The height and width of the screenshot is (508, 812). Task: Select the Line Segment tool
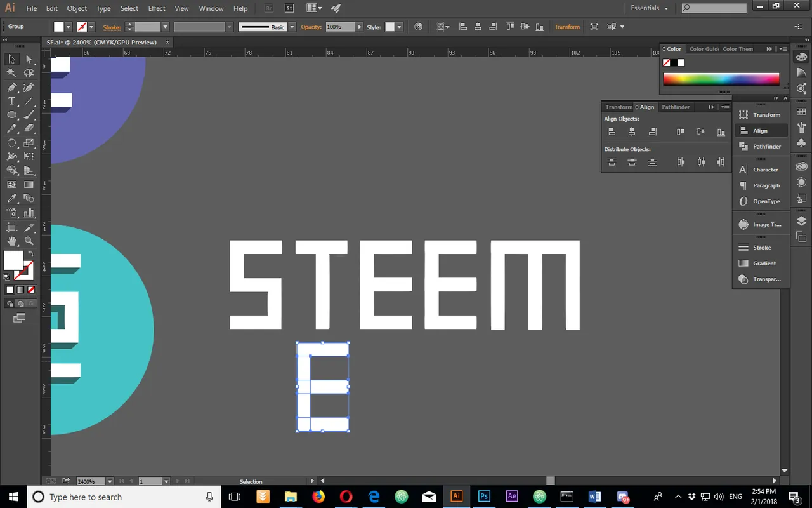click(x=29, y=102)
